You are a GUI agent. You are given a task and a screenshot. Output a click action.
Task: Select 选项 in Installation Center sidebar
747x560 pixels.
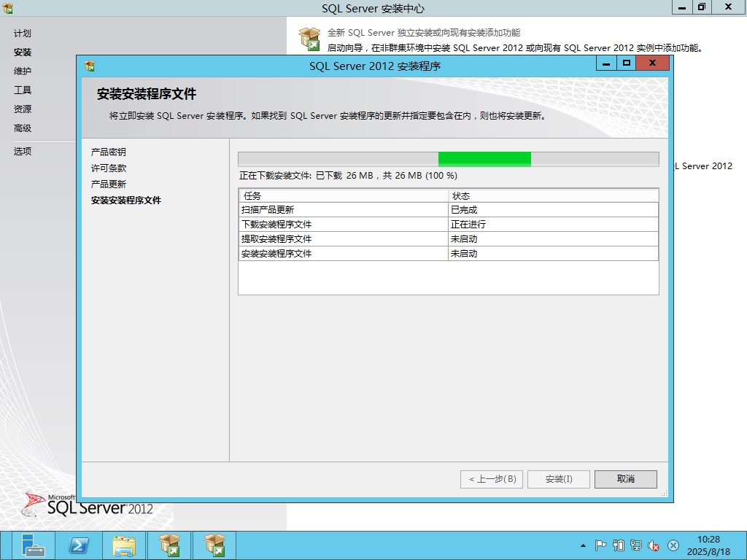point(23,152)
